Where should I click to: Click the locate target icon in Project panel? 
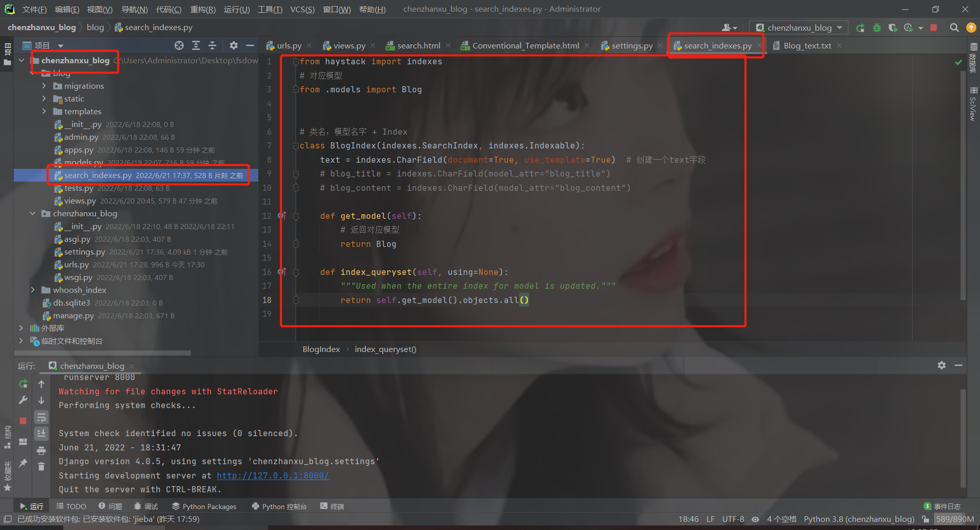coord(179,46)
